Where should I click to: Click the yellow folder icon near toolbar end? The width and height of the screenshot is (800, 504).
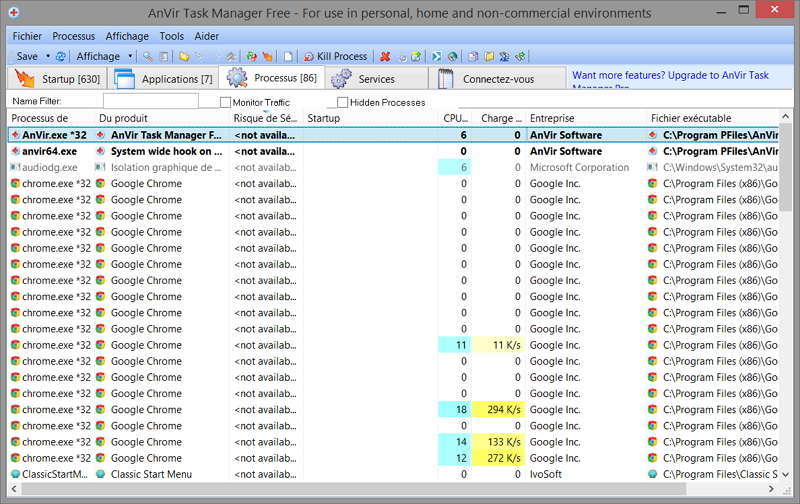coord(489,57)
